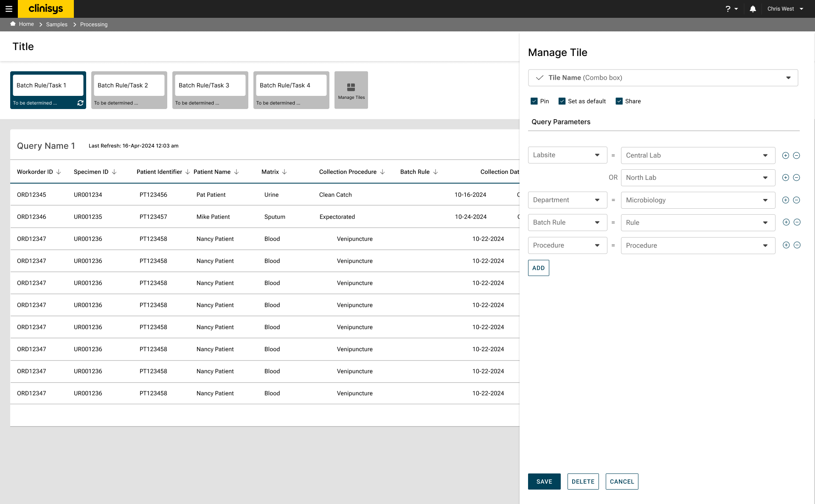Viewport: 815px width, 504px height.
Task: Click the SAVE button
Action: coord(544,482)
